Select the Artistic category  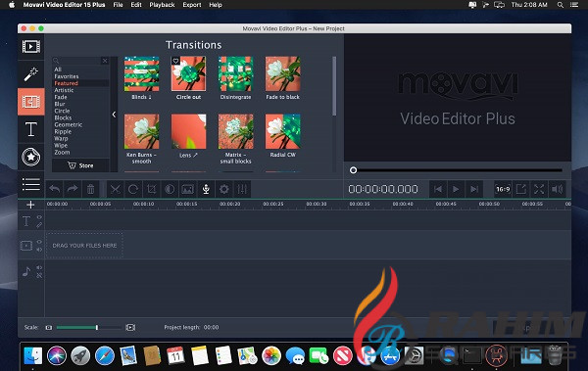tap(64, 90)
